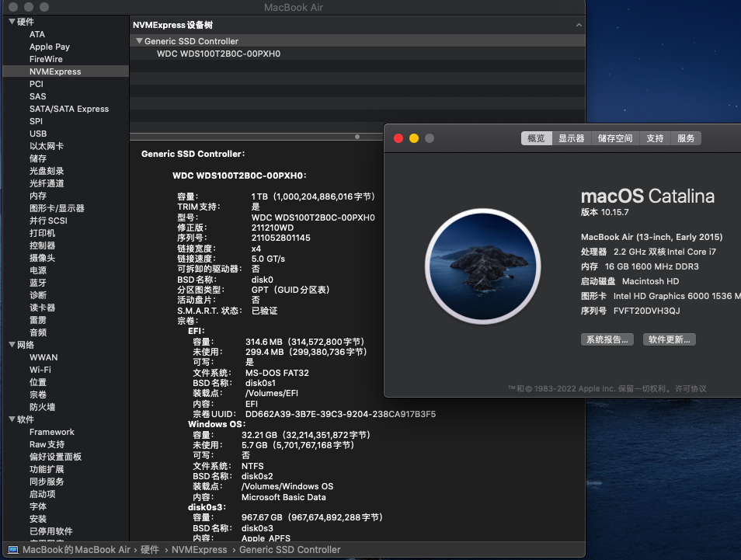Select 图形卡/显示器 sidebar entry

tap(57, 208)
